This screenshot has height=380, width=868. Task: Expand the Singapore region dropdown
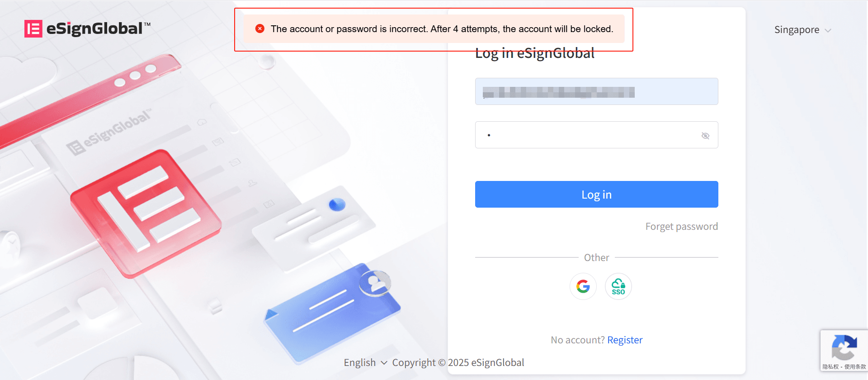tap(802, 30)
